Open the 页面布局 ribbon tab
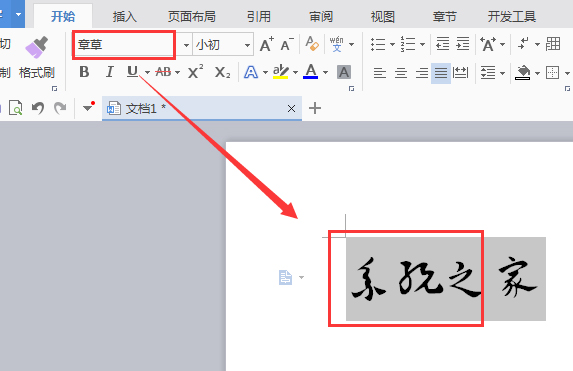The image size is (573, 371). point(192,16)
